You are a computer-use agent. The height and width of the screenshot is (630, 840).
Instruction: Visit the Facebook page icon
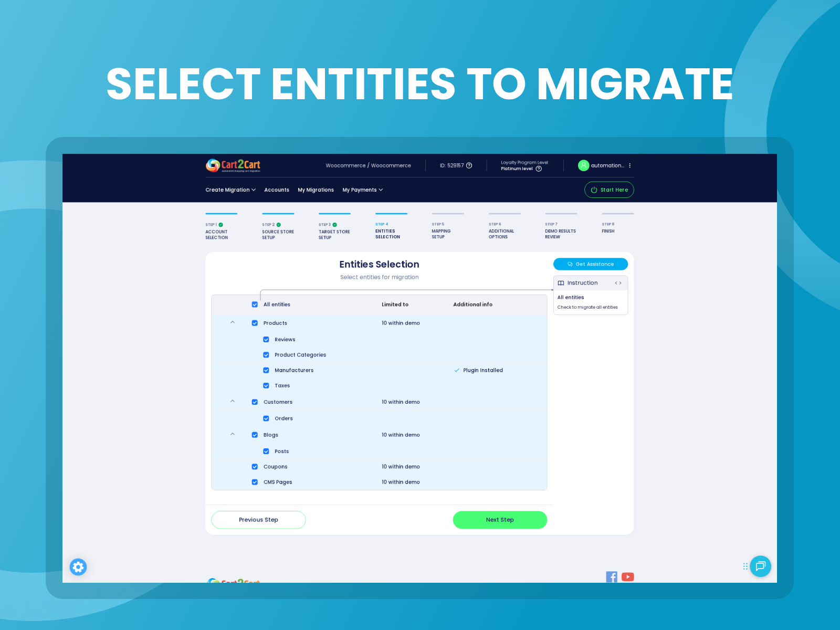(x=612, y=576)
